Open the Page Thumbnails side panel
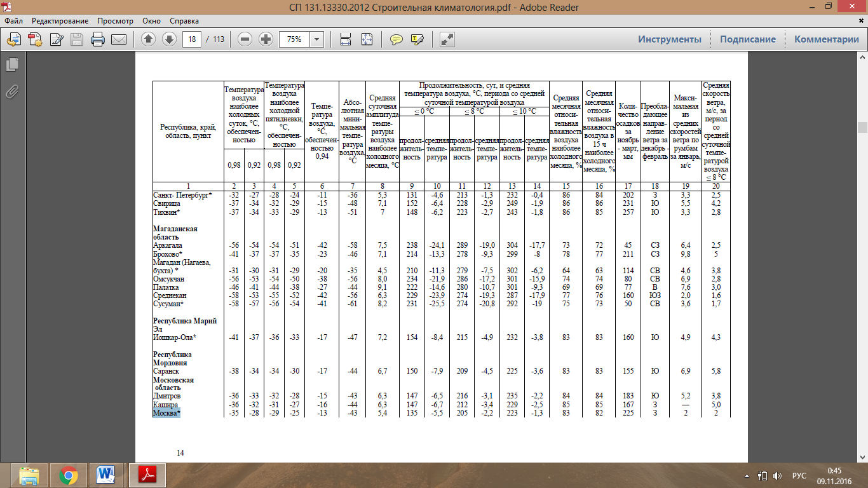This screenshot has width=868, height=488. point(12,64)
